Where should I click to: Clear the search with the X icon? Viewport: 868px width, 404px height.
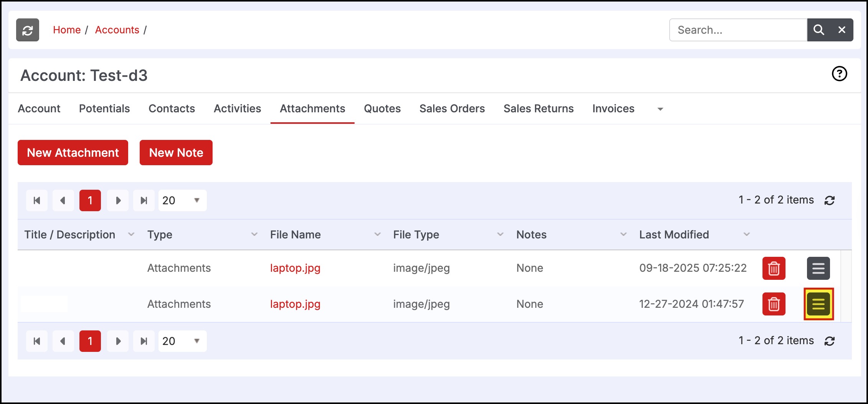pos(842,30)
